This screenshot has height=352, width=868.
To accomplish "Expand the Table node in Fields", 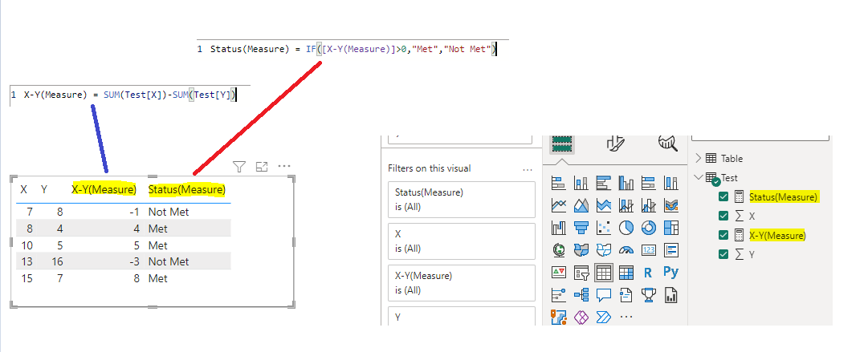I will click(698, 158).
